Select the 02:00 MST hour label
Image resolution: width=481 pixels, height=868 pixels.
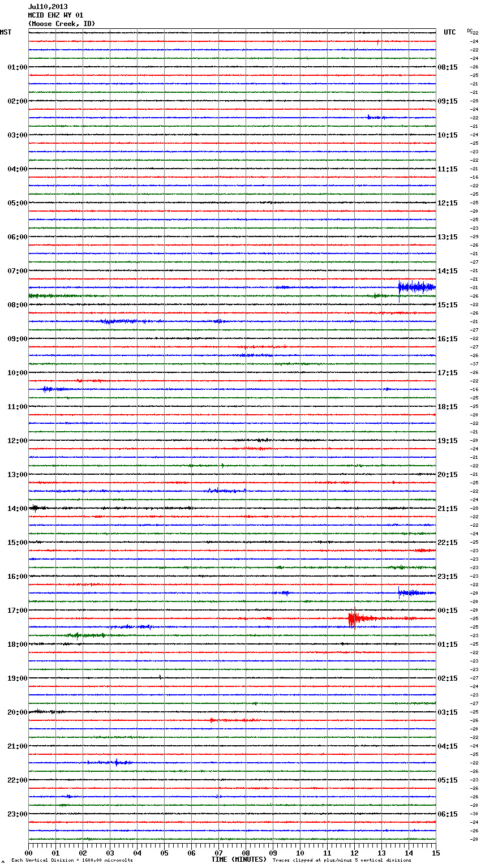[x=18, y=101]
